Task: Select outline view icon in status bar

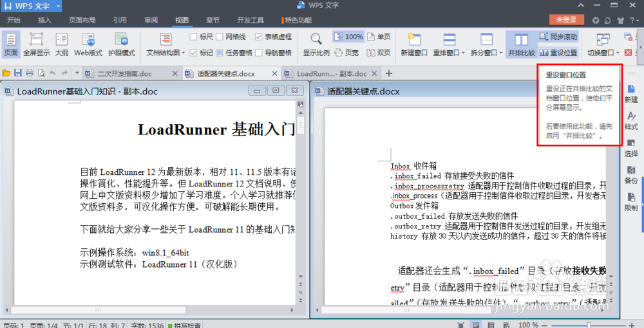Action: 491,325
